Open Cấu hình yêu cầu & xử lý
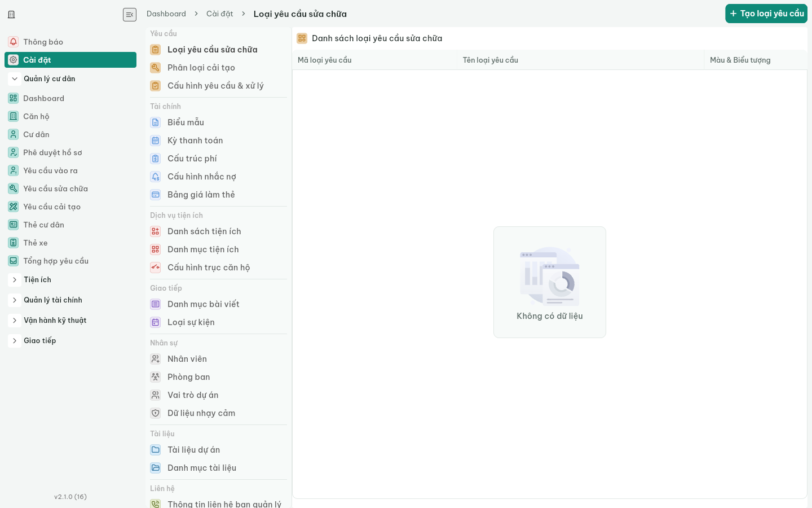812x508 pixels. coord(218,86)
